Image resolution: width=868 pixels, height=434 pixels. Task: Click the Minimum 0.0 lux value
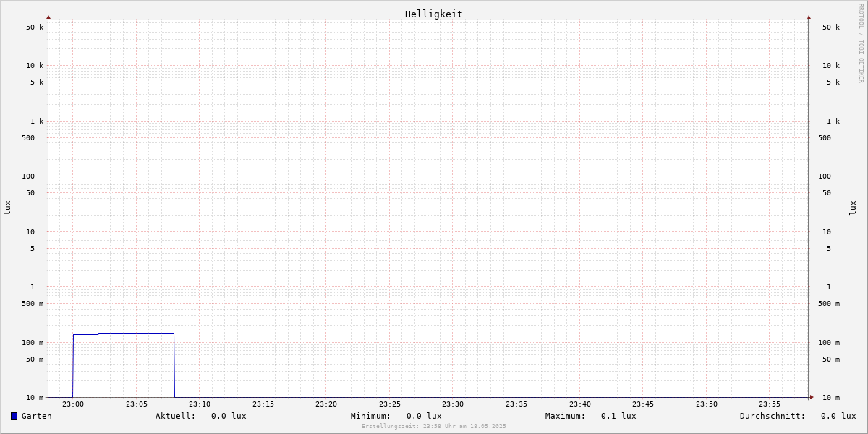pos(424,416)
